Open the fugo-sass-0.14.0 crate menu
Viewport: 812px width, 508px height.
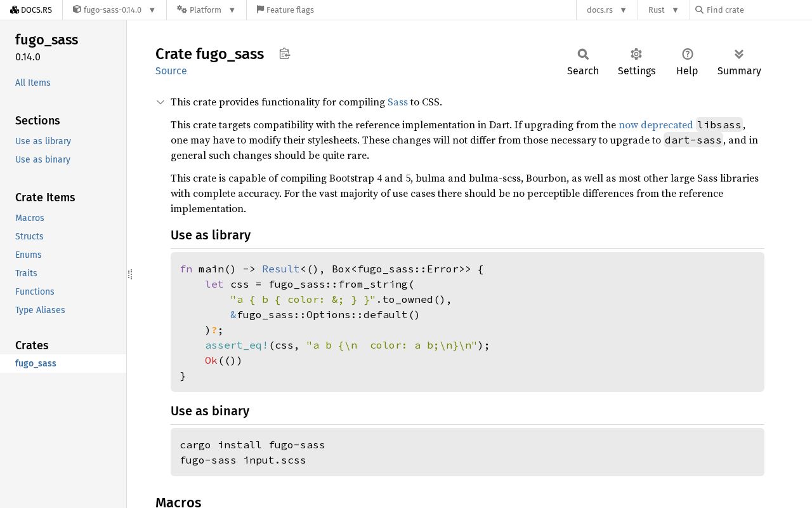[114, 10]
